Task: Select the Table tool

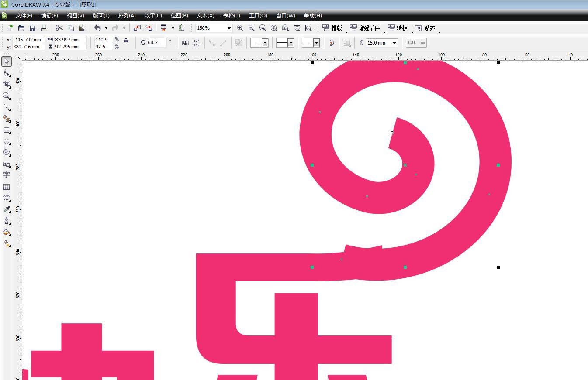Action: (7, 187)
